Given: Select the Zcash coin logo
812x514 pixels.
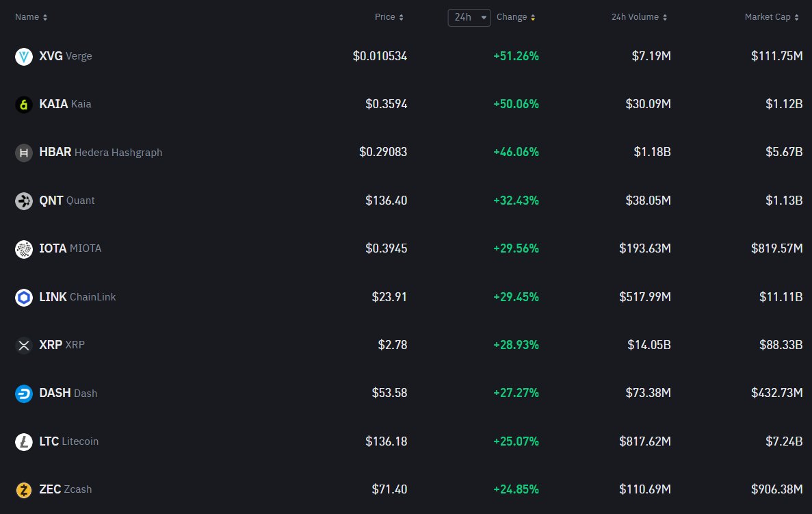Looking at the screenshot, I should (24, 490).
